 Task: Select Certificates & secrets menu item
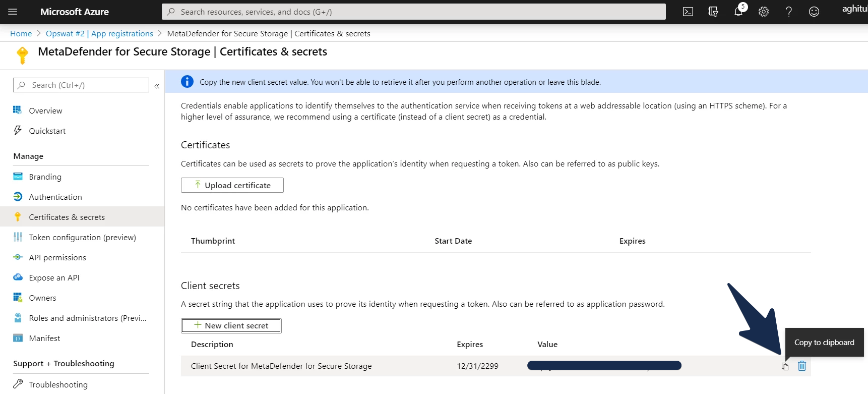[x=82, y=217]
